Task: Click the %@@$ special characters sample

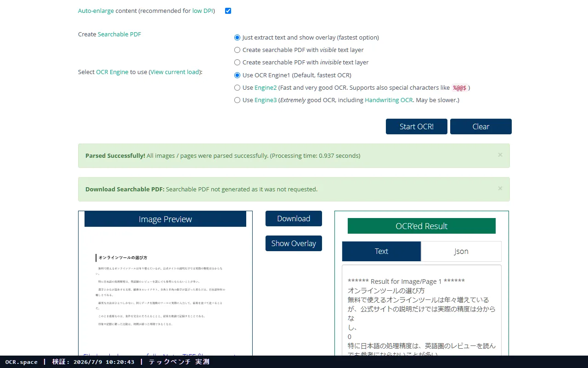Action: pyautogui.click(x=459, y=87)
